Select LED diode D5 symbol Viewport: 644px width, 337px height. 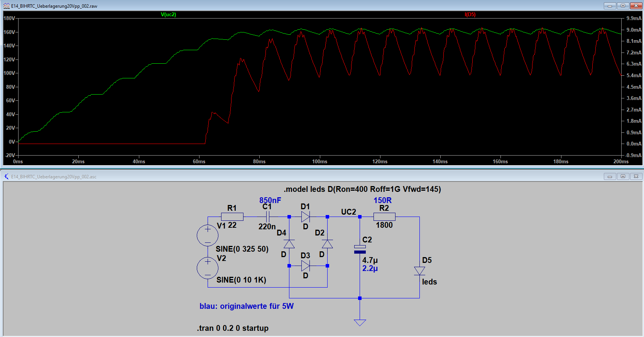pyautogui.click(x=419, y=271)
